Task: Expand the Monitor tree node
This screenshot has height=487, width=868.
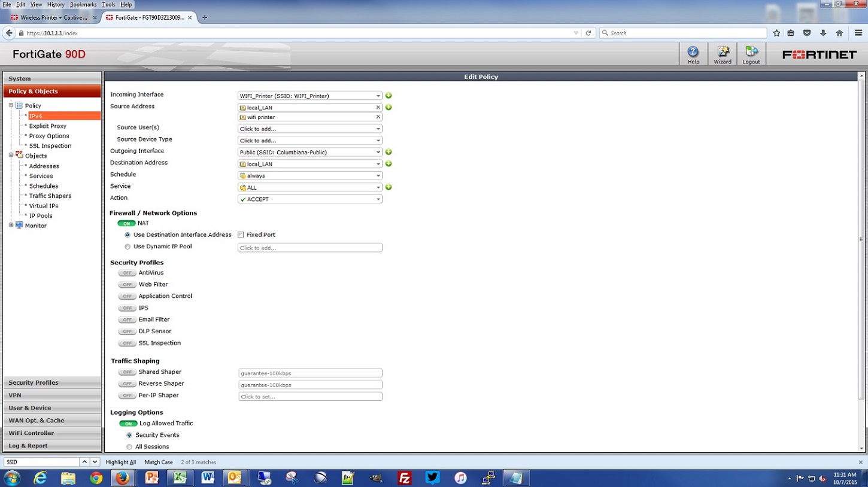Action: tap(11, 226)
